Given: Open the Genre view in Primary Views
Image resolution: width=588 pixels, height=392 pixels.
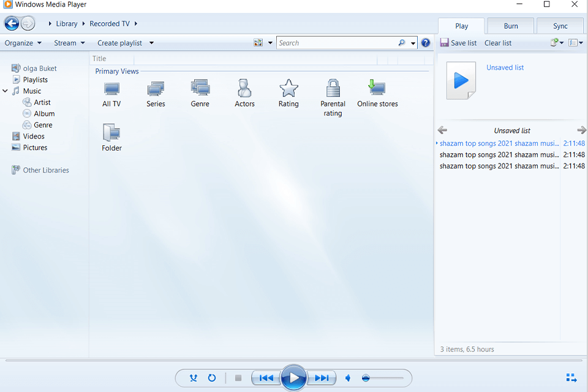Looking at the screenshot, I should [x=200, y=93].
